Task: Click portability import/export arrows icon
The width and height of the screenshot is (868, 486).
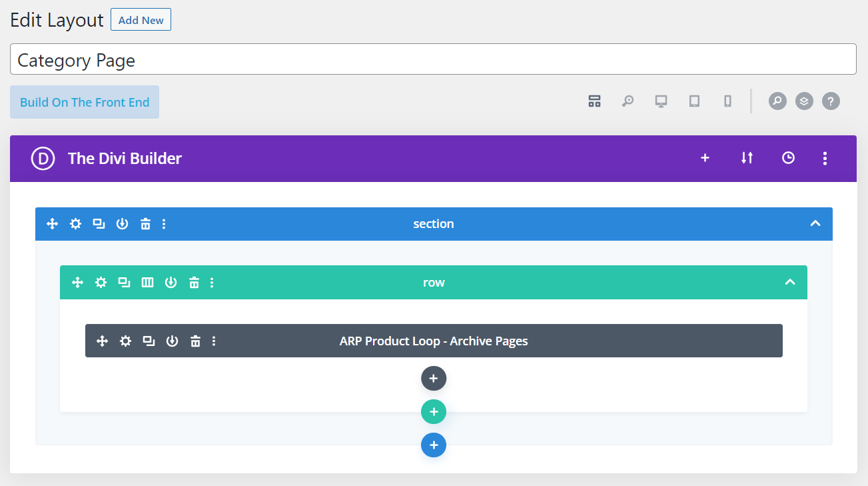Action: pos(747,158)
